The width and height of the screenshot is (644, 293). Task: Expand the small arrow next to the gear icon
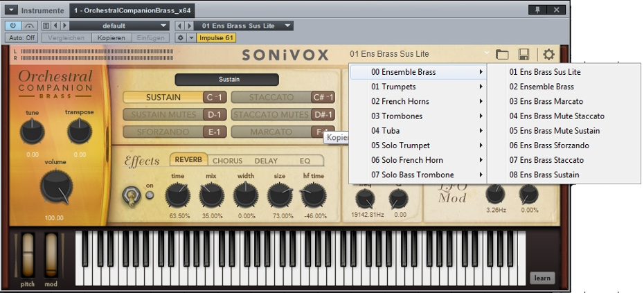pyautogui.click(x=191, y=38)
